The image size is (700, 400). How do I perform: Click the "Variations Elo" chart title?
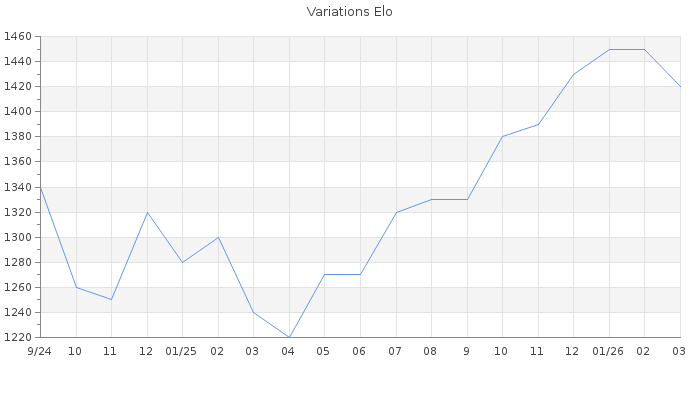pyautogui.click(x=349, y=12)
